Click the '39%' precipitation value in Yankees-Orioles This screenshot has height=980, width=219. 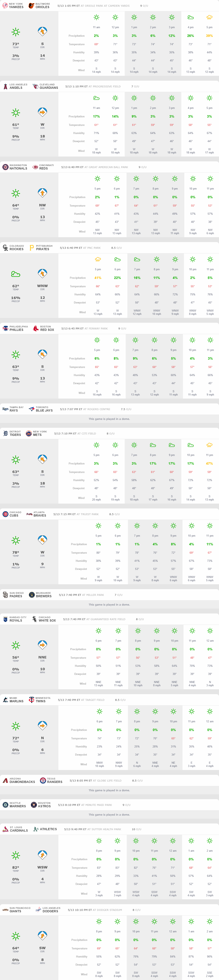(209, 36)
